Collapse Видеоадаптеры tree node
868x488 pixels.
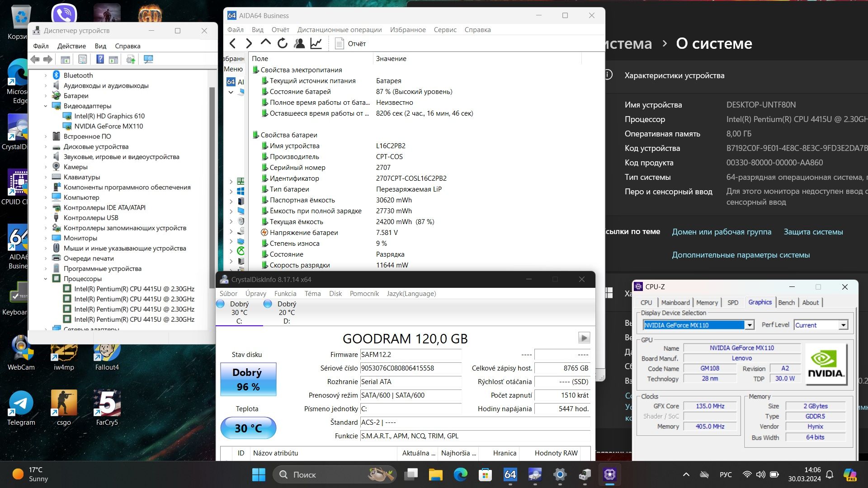coord(46,106)
